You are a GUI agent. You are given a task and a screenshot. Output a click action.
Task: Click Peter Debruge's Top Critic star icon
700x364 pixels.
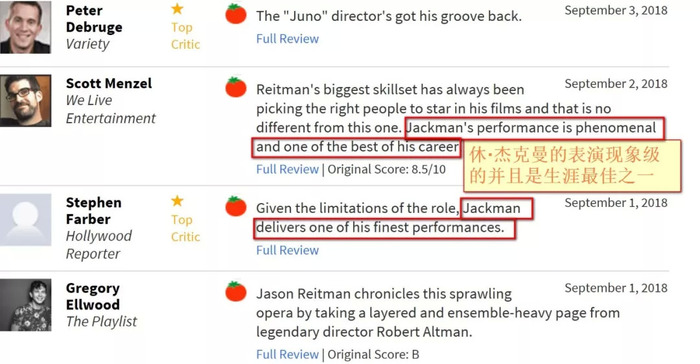pos(177,8)
